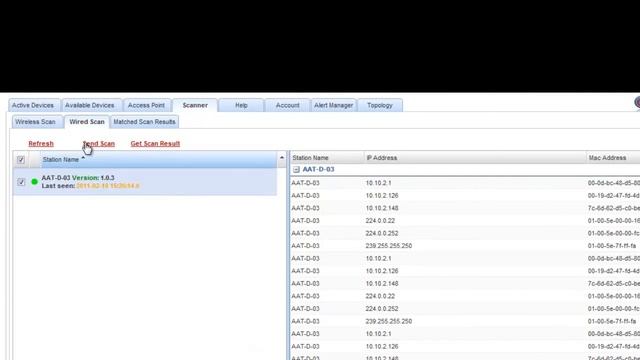Select the Wired Scan sub-tab
Image resolution: width=640 pixels, height=360 pixels.
click(x=87, y=122)
